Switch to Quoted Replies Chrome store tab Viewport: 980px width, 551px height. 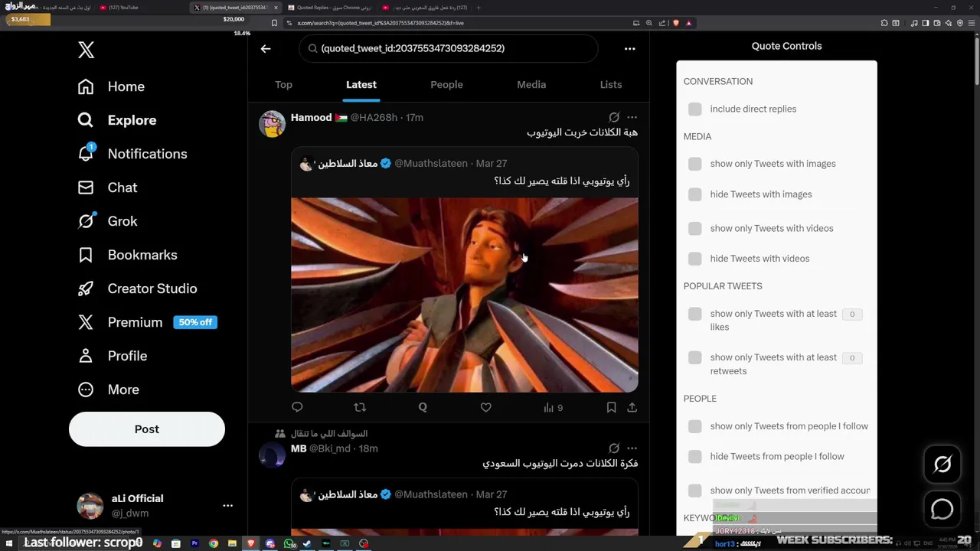point(329,8)
